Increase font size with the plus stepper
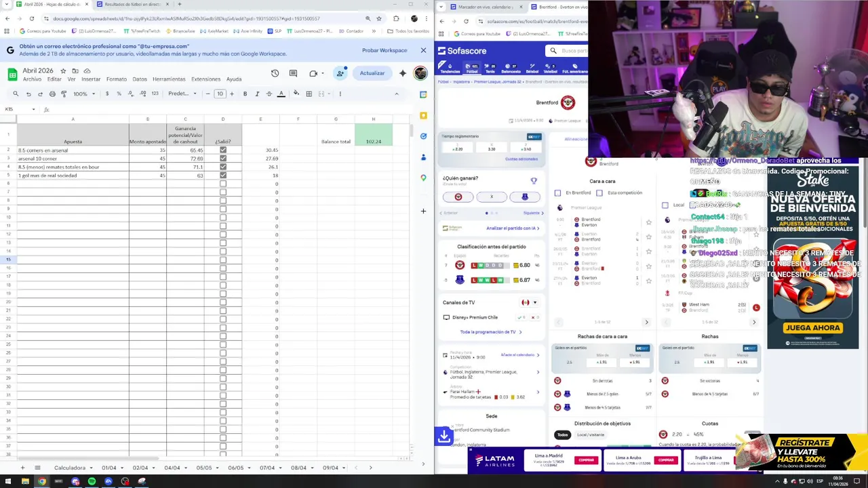Viewport: 868px width, 488px height. coord(231,94)
